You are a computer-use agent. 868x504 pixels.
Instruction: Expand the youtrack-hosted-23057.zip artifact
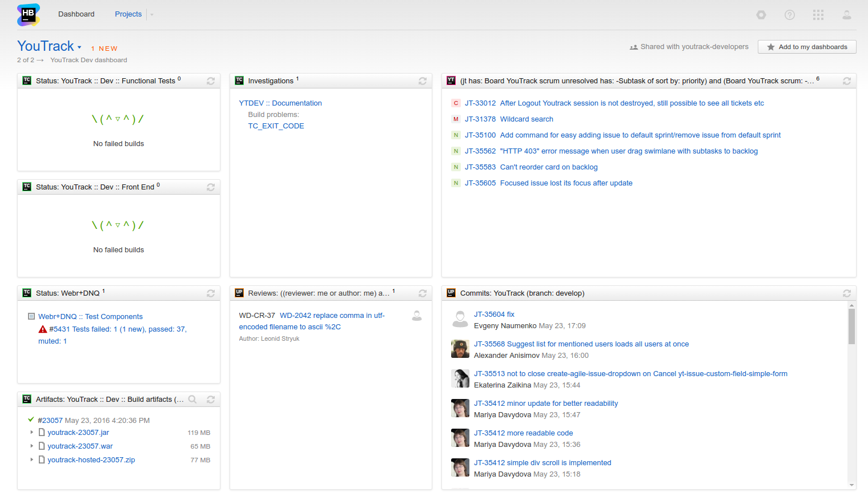tap(31, 460)
